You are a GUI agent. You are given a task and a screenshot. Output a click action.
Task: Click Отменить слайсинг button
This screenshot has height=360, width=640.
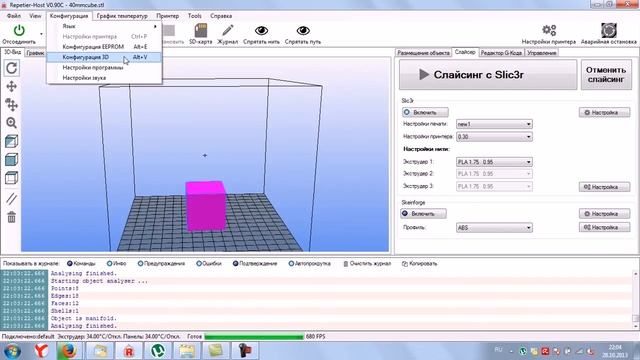(606, 75)
